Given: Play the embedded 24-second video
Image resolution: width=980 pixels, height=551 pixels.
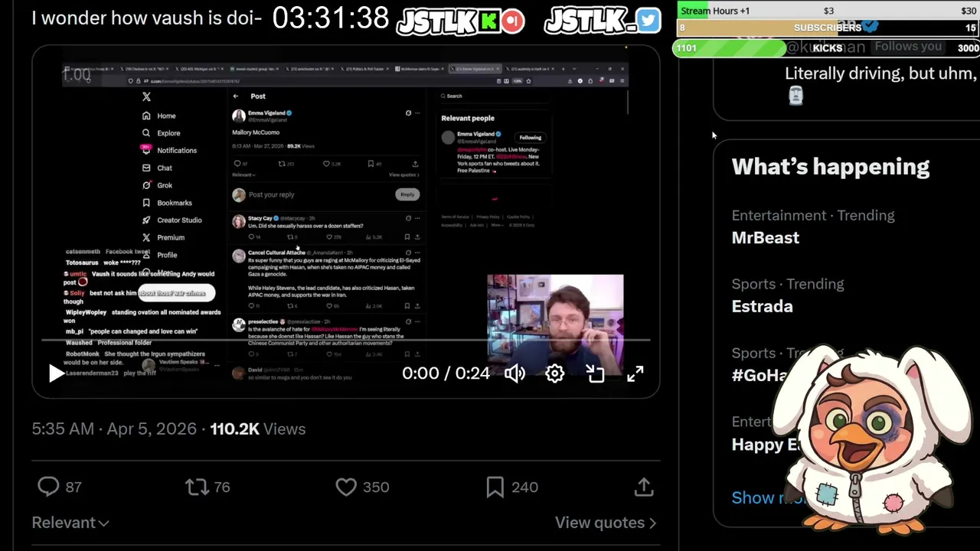Looking at the screenshot, I should 57,373.
